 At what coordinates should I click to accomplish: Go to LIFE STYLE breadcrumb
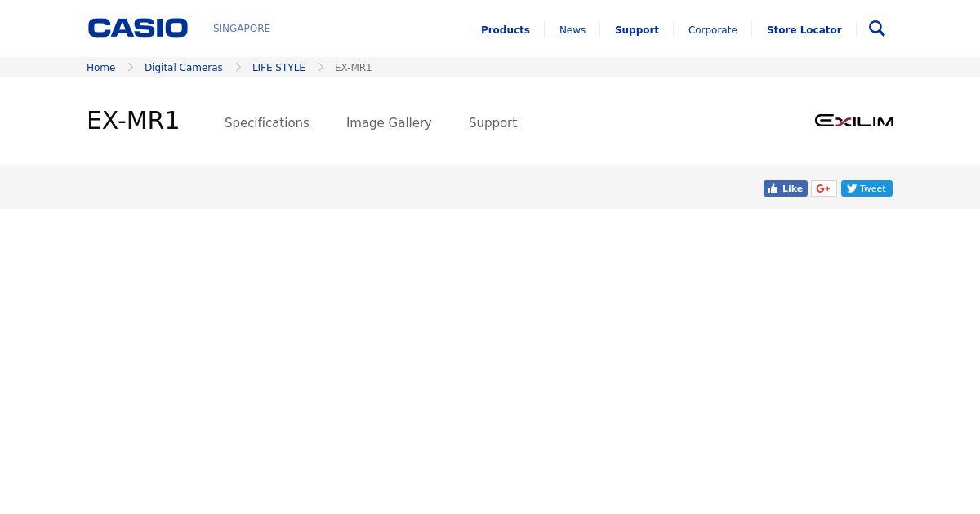coord(278,68)
